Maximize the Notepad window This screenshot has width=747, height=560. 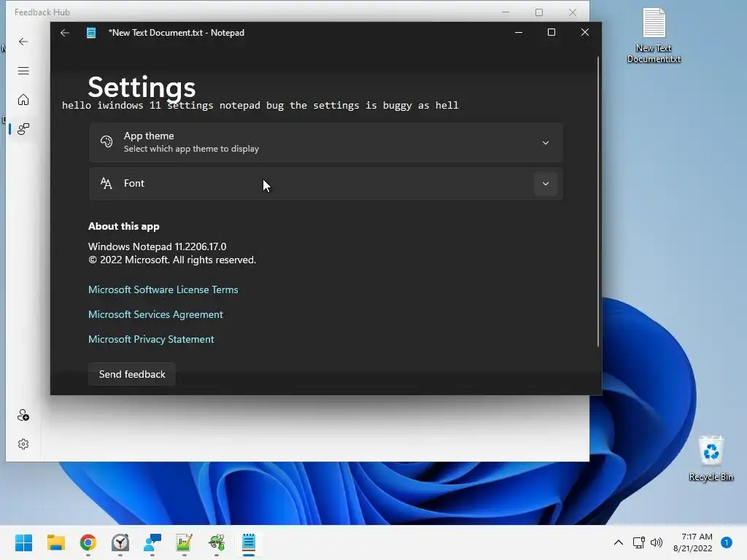[551, 32]
